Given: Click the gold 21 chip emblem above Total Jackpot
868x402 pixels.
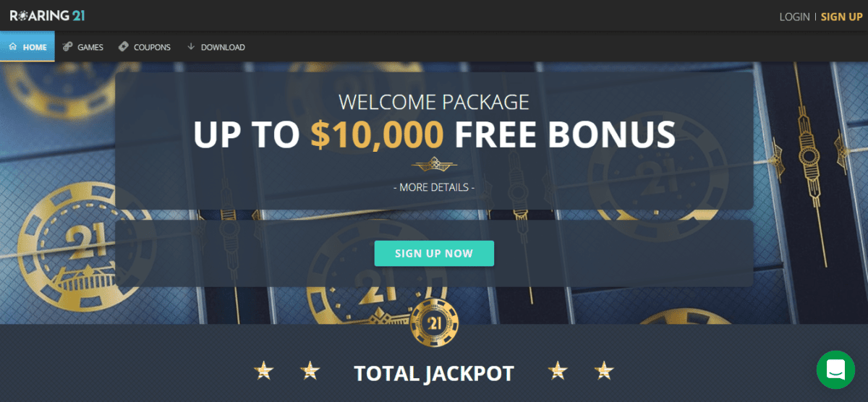Looking at the screenshot, I should 434,324.
